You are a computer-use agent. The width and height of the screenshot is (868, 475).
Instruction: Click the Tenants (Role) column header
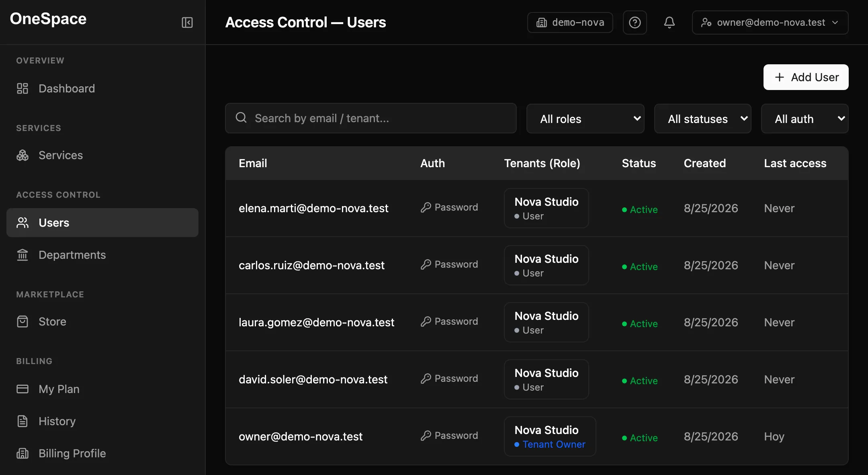(542, 163)
